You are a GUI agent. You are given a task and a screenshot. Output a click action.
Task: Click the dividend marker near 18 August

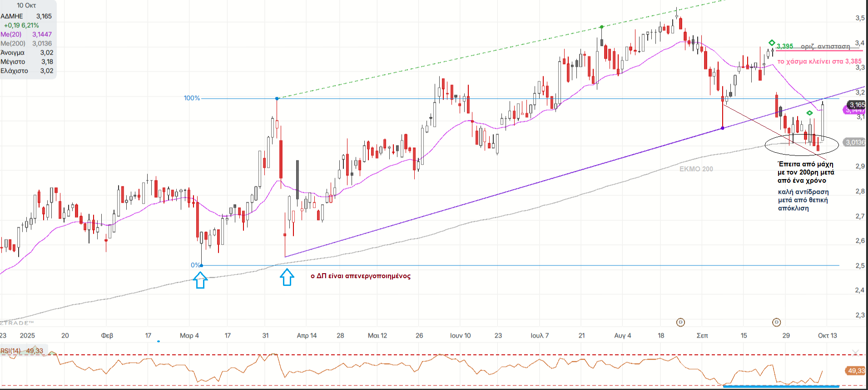[x=680, y=322]
